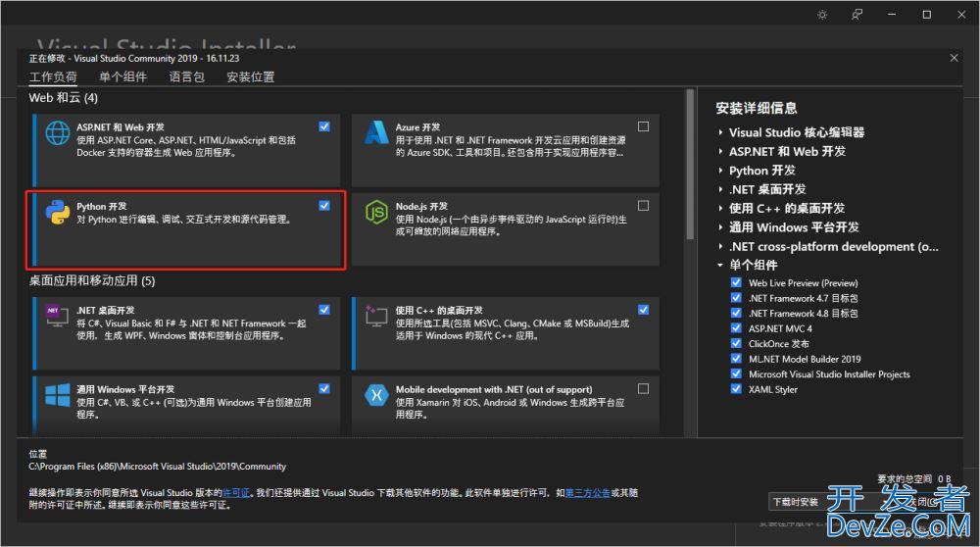Check the Azure development workload

(x=643, y=126)
